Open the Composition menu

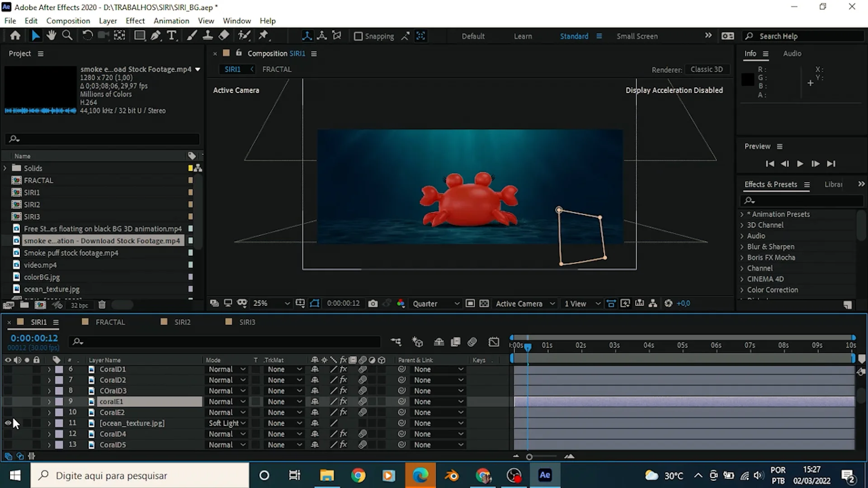(x=68, y=20)
